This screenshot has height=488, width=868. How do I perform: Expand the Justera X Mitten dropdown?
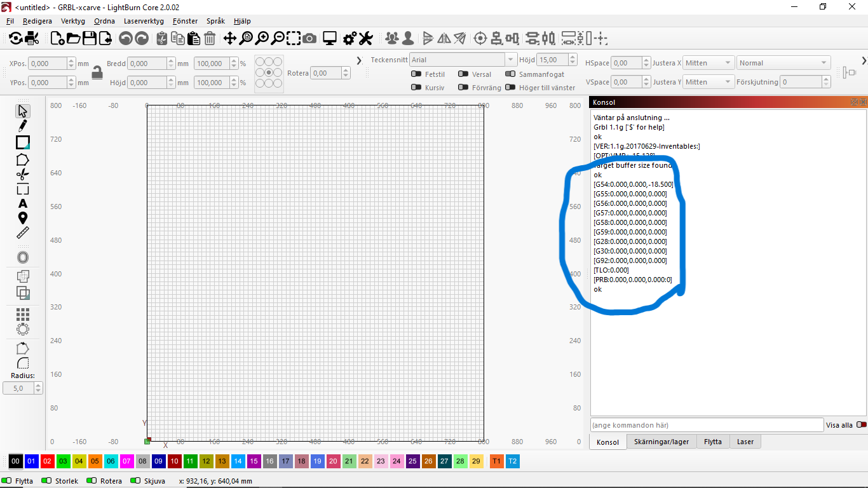(x=709, y=63)
